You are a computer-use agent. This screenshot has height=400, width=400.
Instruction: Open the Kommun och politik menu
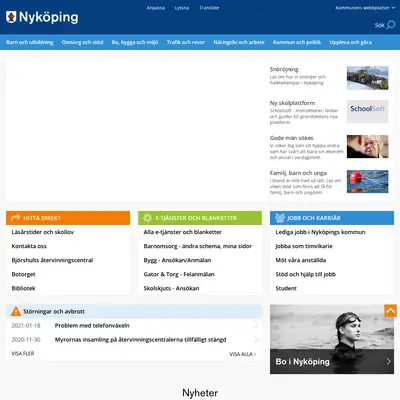pos(297,42)
